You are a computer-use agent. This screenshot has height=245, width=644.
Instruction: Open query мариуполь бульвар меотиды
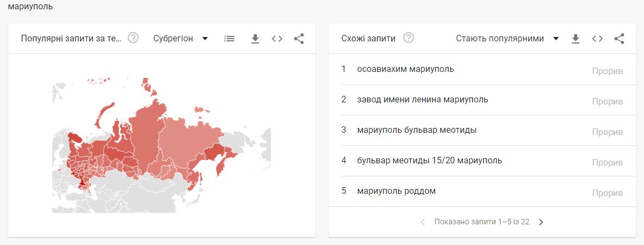[483, 131]
